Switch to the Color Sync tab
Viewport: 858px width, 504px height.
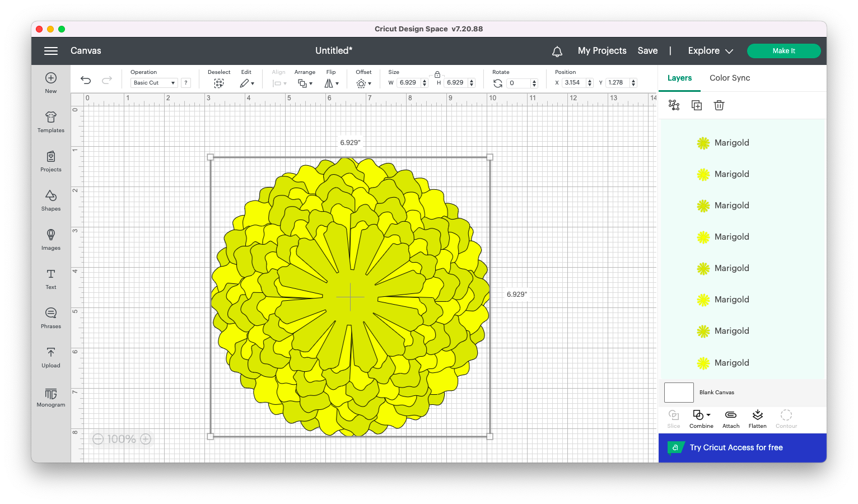(730, 78)
